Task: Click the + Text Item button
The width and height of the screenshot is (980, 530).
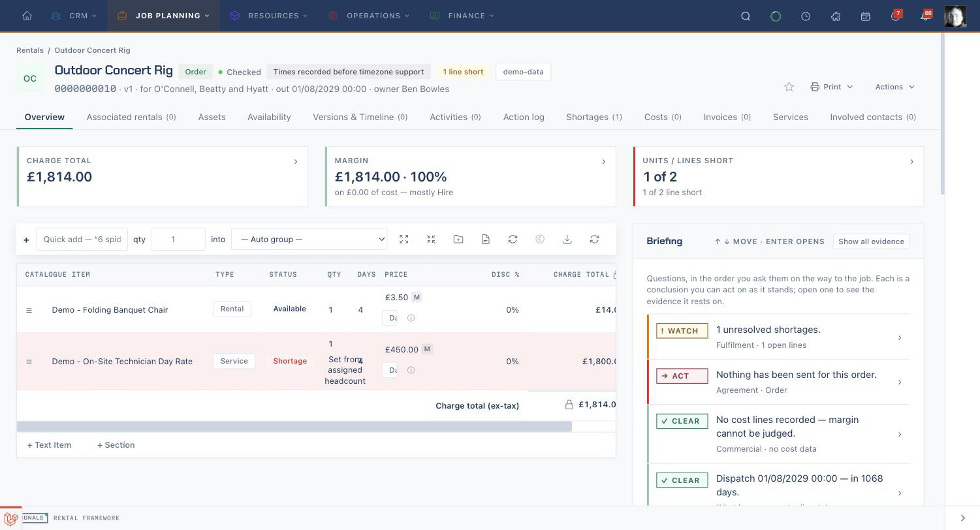Action: point(49,445)
